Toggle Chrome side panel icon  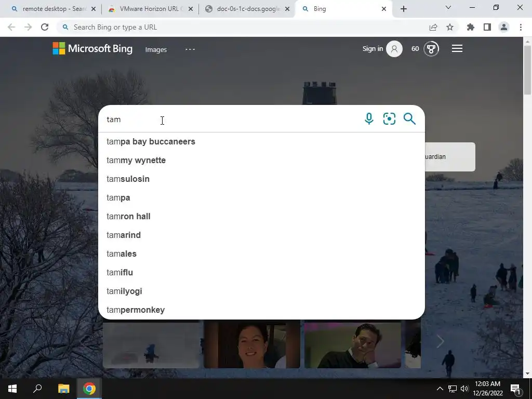tap(487, 27)
